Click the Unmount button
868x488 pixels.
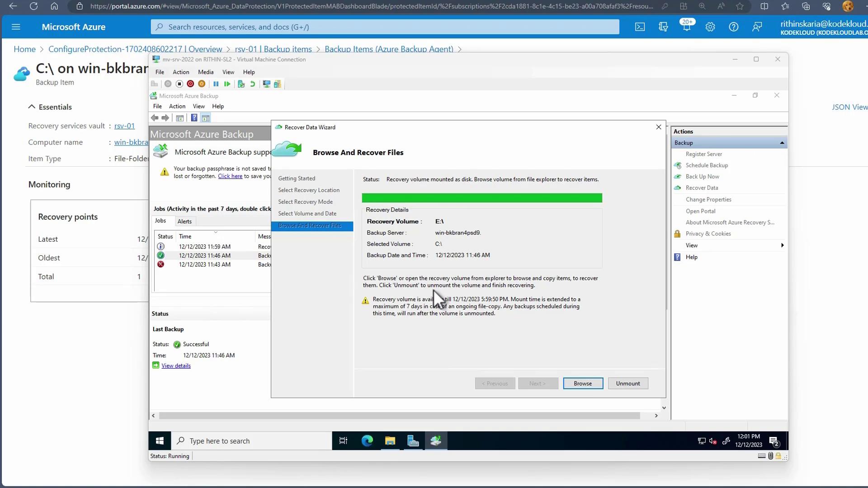[x=627, y=384]
